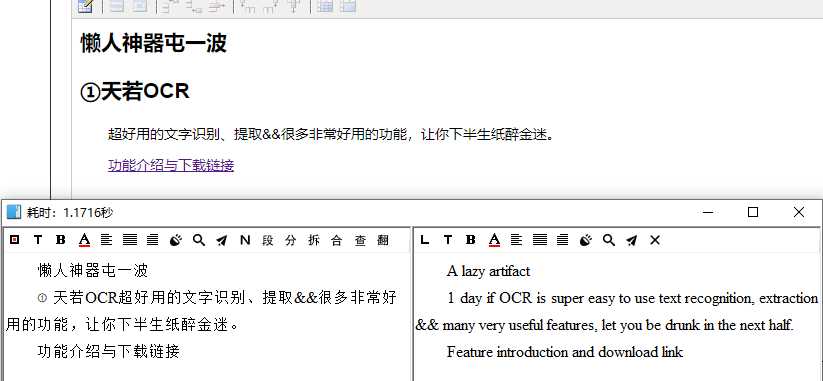Click the app icon in OCR window title bar
The image size is (823, 381).
click(x=14, y=212)
